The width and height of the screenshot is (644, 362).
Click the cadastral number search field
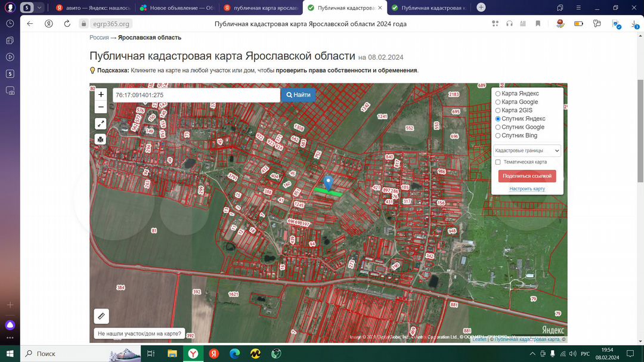pos(196,95)
